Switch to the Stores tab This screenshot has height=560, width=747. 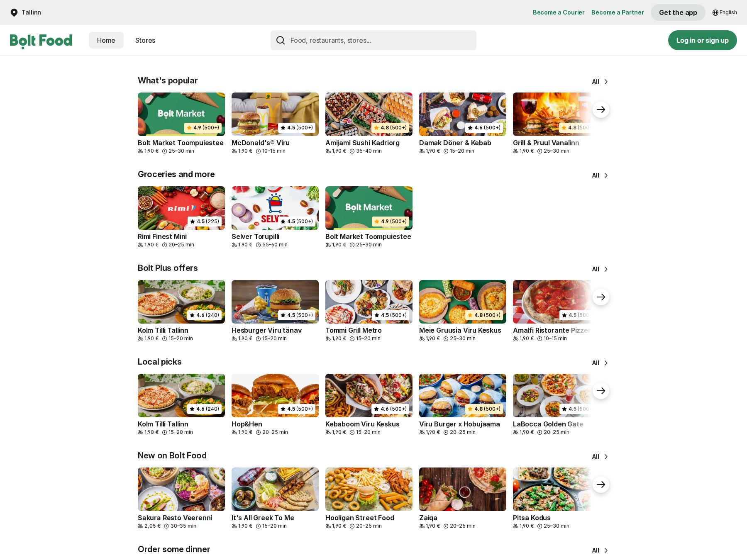tap(145, 40)
